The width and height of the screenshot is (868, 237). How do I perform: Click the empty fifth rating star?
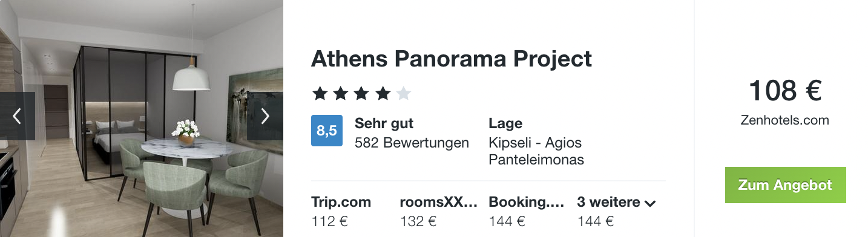(x=404, y=94)
